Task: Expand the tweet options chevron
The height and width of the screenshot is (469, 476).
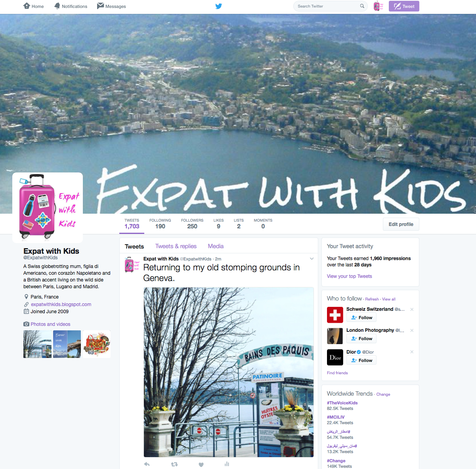Action: [312, 259]
